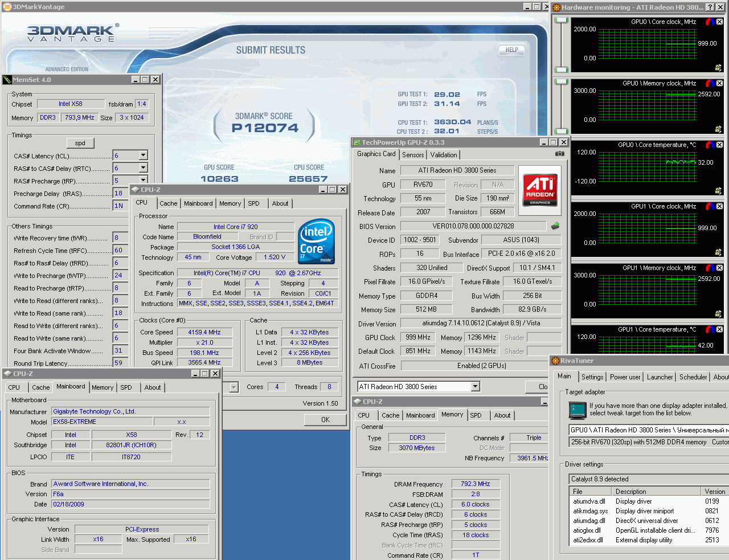Click the spd button in MemSet Timings
Screen dimensions: 729x560
tap(80, 143)
